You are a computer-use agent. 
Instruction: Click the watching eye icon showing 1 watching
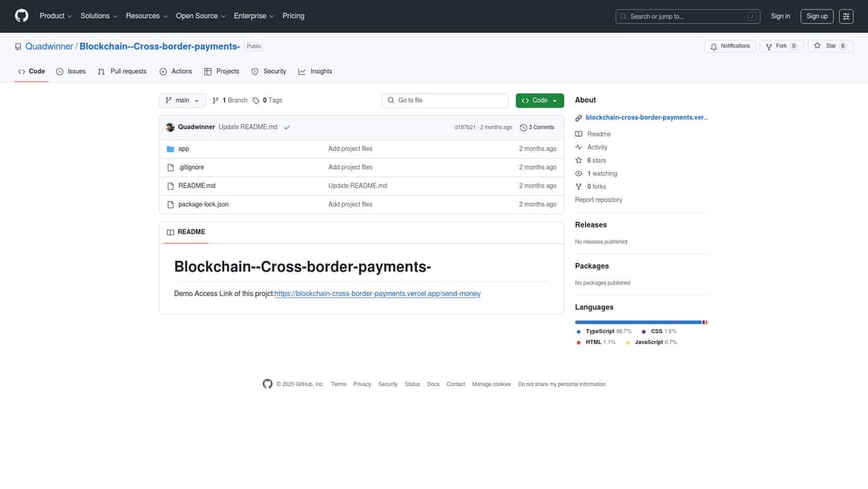578,173
